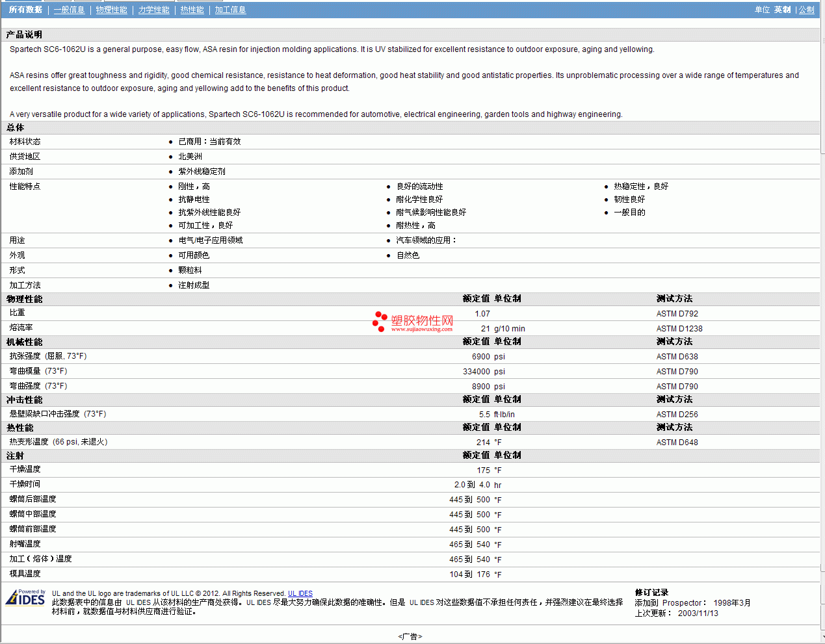Click the 注射 section header
Viewport: 825px width, 644px height.
coord(15,456)
